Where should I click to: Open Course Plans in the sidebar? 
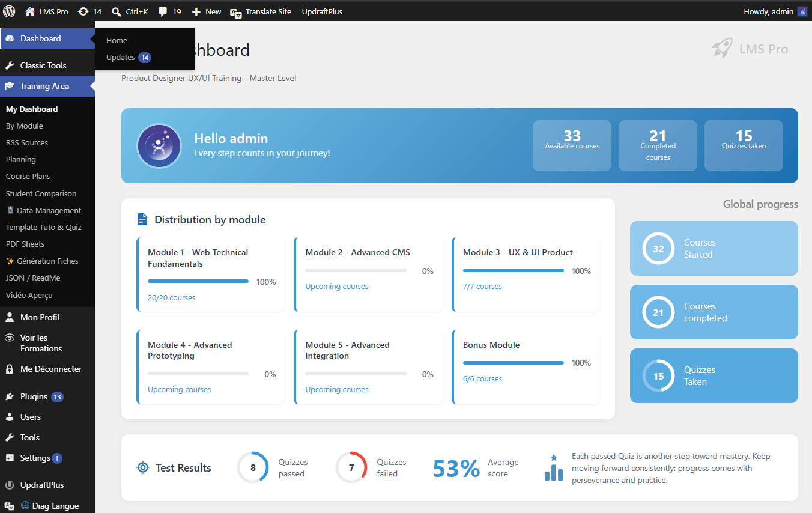(28, 176)
